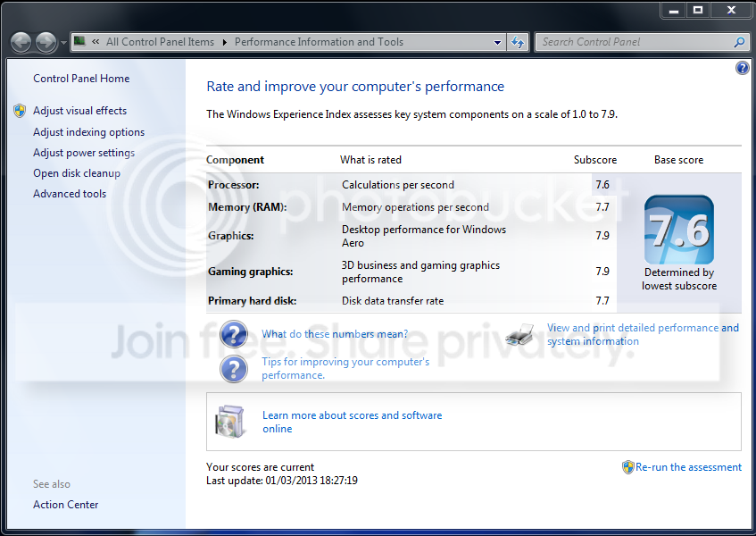This screenshot has height=536, width=756.
Task: Click the Forward navigation arrow button
Action: pyautogui.click(x=46, y=43)
